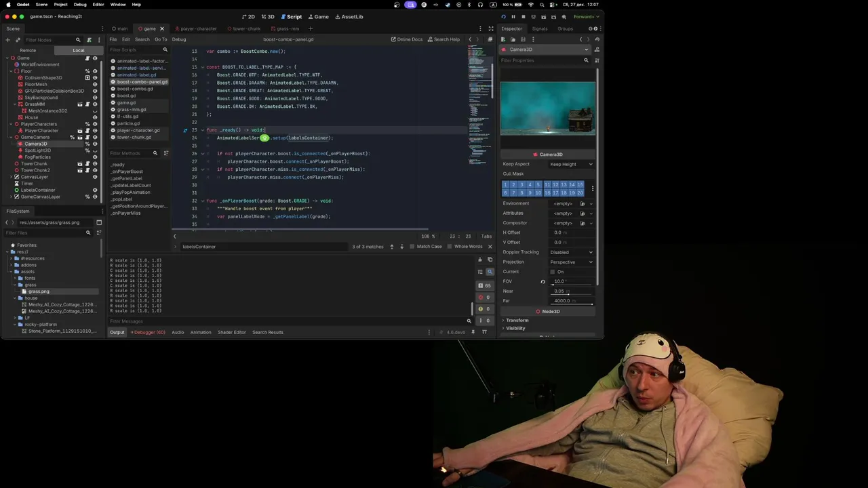Screen dimensions: 868x488
Task: Toggle LabelsContainer visibility eye
Action: point(94,190)
